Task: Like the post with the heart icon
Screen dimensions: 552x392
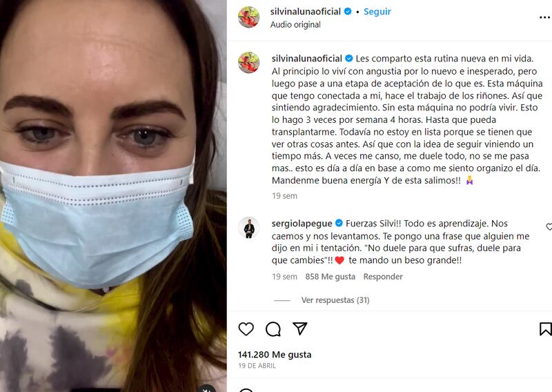Action: click(246, 329)
